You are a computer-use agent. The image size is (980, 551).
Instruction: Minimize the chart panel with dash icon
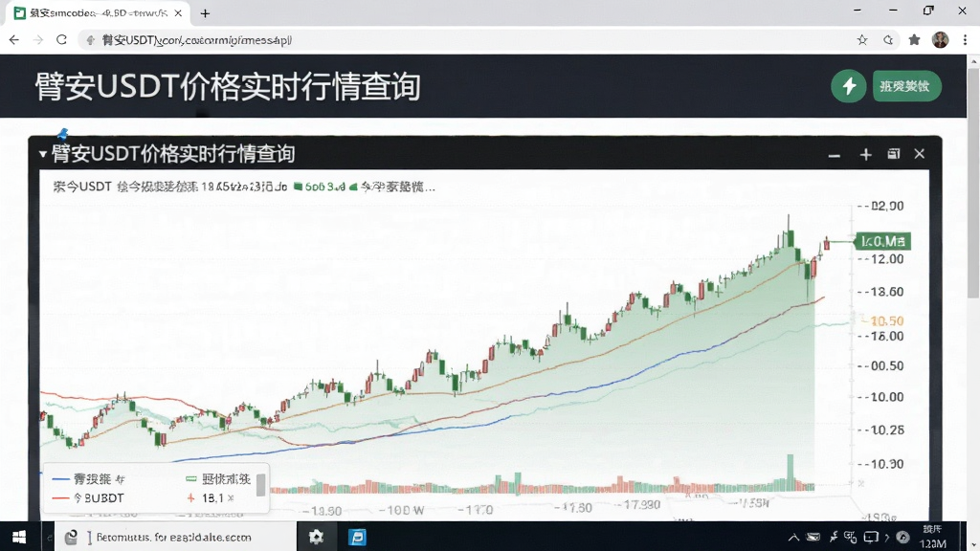click(834, 155)
